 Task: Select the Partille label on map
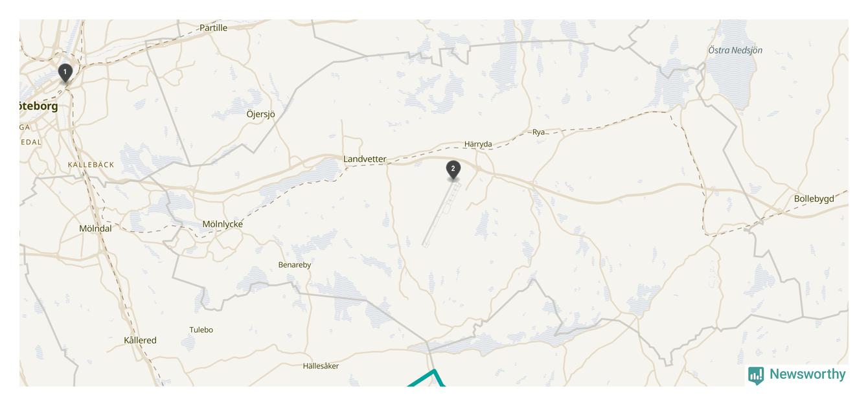pos(213,28)
